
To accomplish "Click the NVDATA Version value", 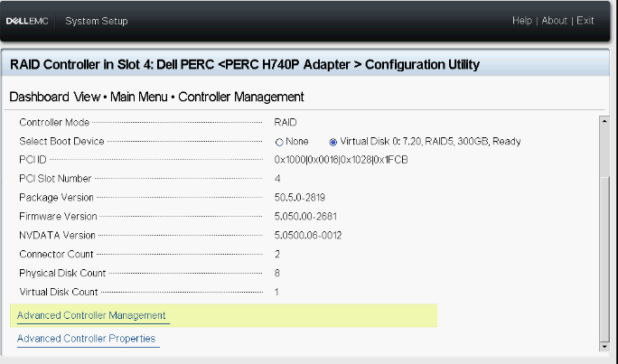I will pyautogui.click(x=308, y=236).
